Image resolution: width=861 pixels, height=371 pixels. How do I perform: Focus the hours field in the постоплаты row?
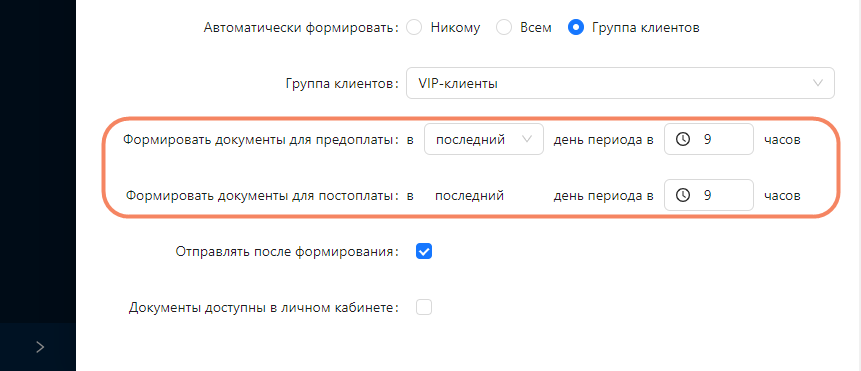[709, 195]
